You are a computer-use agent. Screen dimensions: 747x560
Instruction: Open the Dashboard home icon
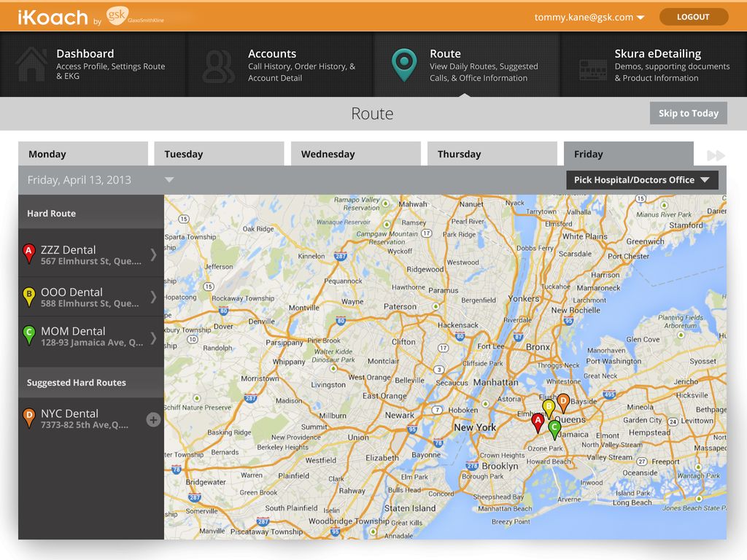pos(31,64)
